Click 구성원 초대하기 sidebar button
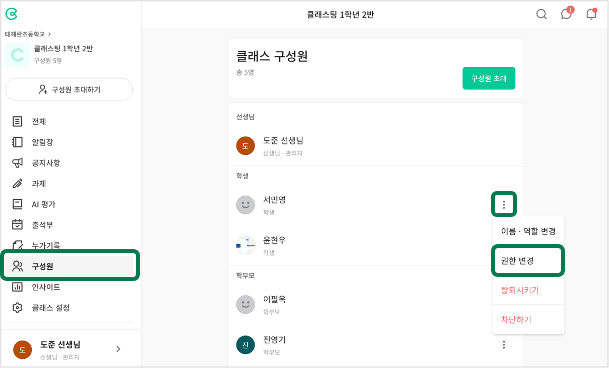 coord(69,90)
